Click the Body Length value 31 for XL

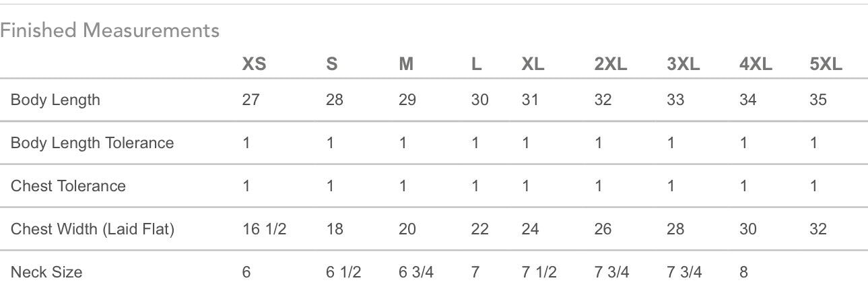[530, 100]
